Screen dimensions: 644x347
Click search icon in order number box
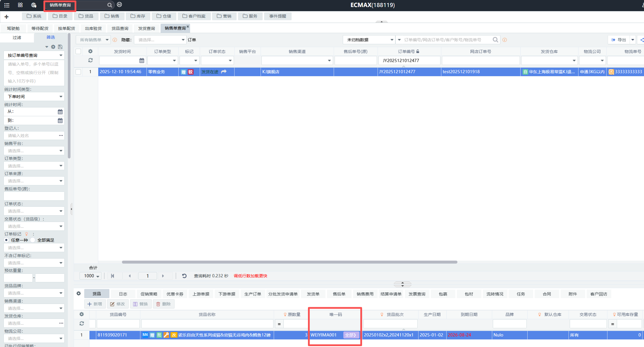[x=495, y=40]
